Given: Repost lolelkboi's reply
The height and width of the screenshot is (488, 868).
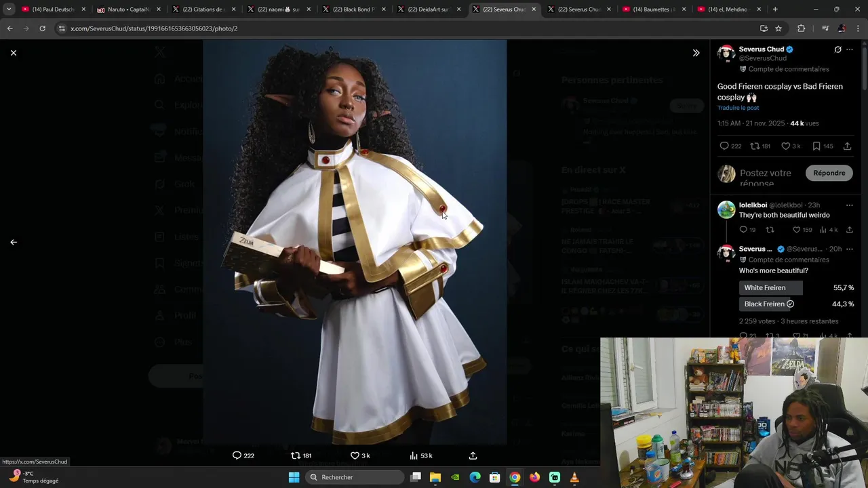Looking at the screenshot, I should point(770,230).
